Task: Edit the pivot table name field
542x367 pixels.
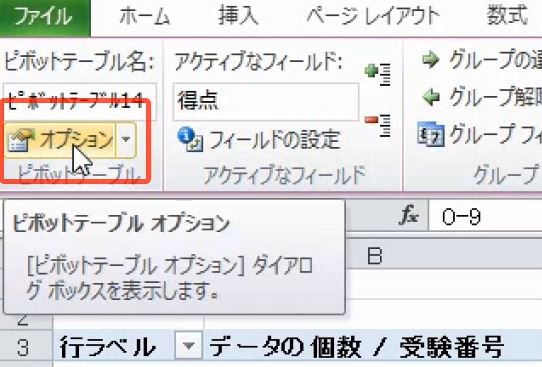Action: click(80, 101)
